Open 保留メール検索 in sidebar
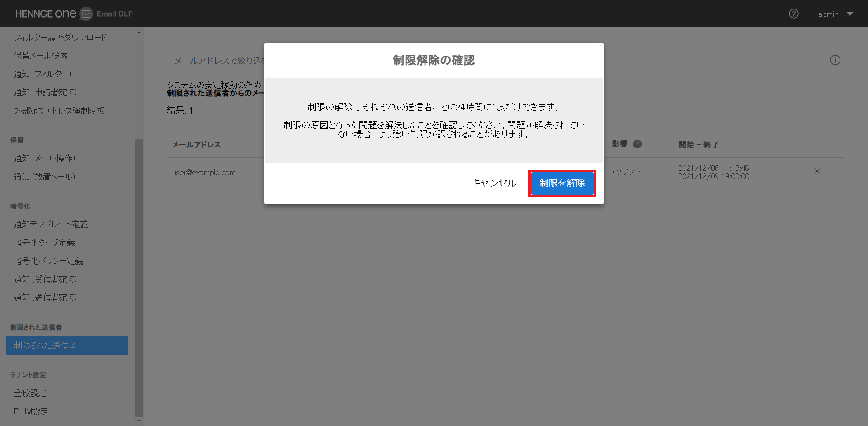The image size is (868, 426). click(41, 55)
